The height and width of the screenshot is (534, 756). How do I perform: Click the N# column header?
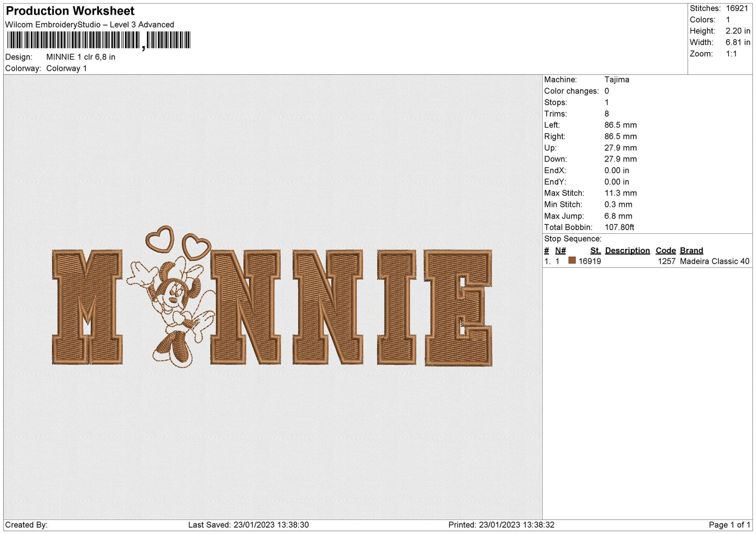click(x=560, y=251)
